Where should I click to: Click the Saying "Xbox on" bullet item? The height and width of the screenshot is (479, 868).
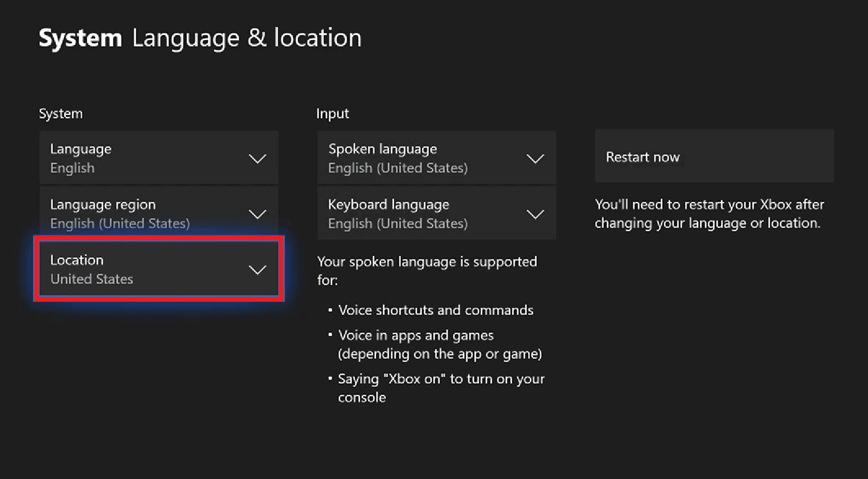click(441, 387)
